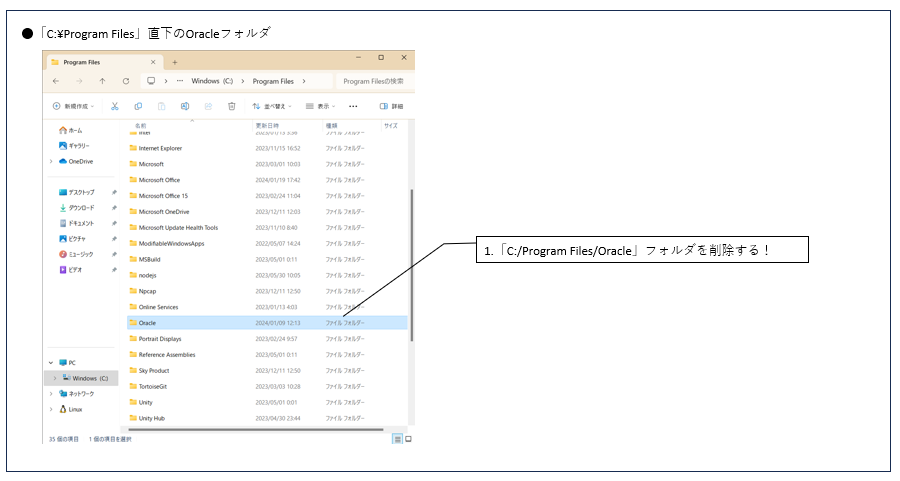Click the vertical scrollbar of file list
The height and width of the screenshot is (481, 900).
[412, 265]
